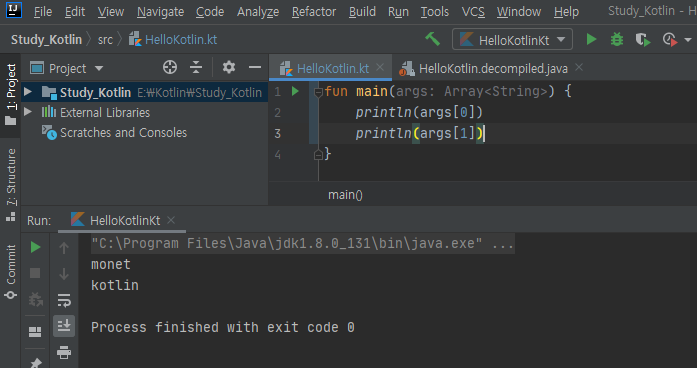The height and width of the screenshot is (368, 697).
Task: Open the Code menu
Action: [x=210, y=12]
